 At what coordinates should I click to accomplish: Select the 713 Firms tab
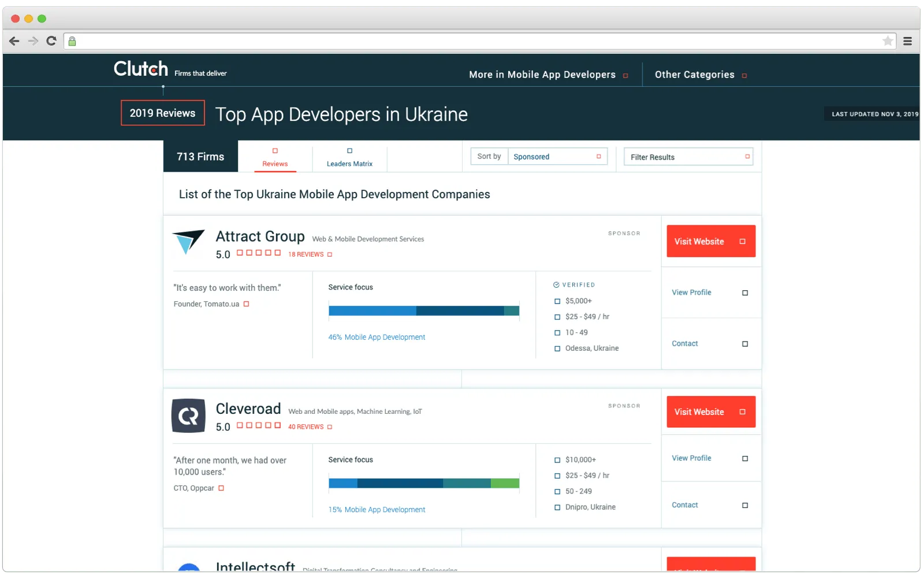(x=200, y=157)
